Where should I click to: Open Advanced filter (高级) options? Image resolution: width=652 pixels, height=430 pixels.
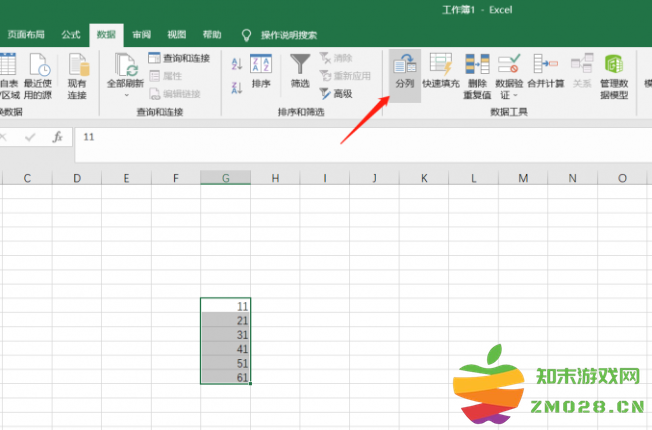(336, 94)
